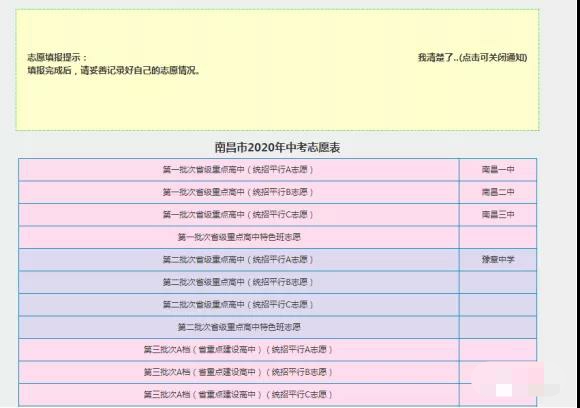This screenshot has width=580, height=408.
Task: Click the 南昌一中 school cell
Action: point(498,170)
